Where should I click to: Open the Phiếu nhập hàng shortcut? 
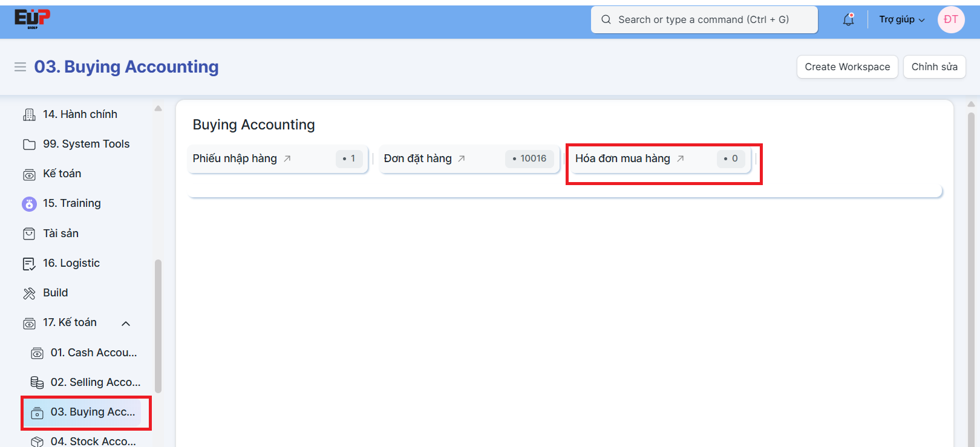click(235, 158)
